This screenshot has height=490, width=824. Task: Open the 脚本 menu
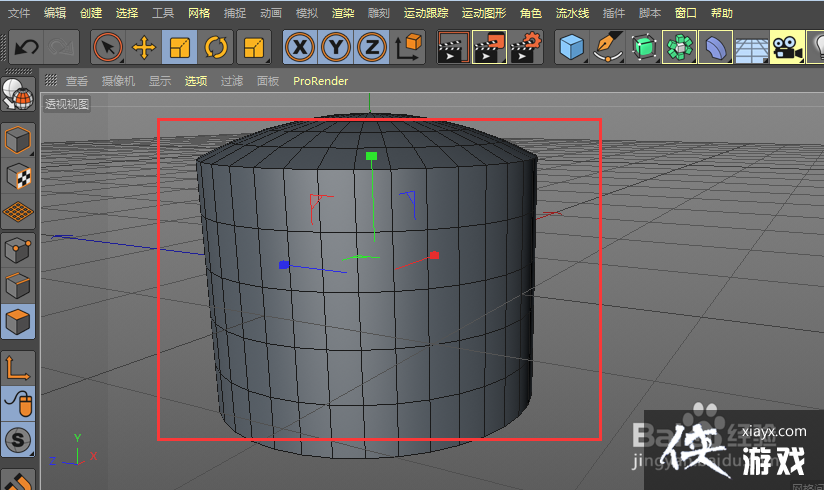(x=650, y=13)
